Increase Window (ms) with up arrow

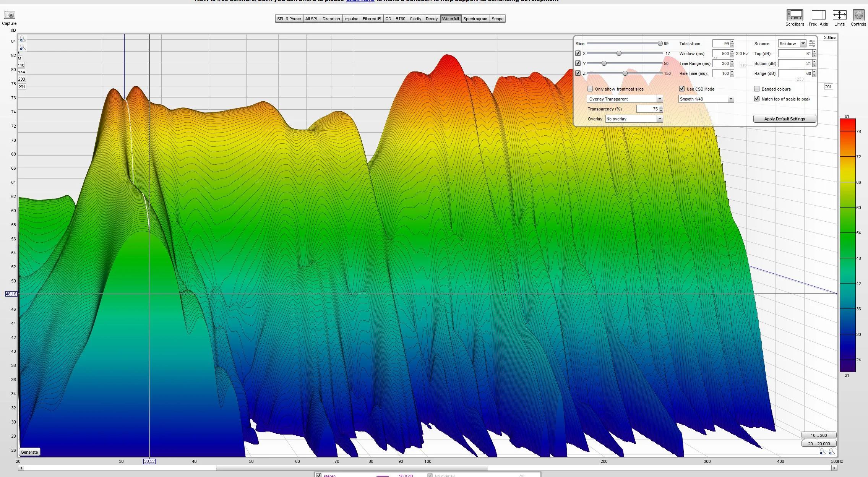point(732,52)
